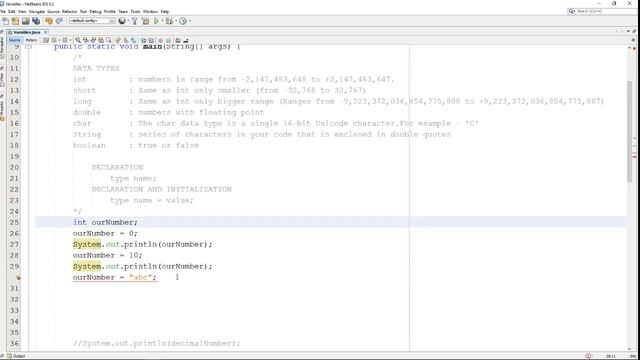The height and width of the screenshot is (360, 640).
Task: Open the Output panel button
Action: pos(16,356)
